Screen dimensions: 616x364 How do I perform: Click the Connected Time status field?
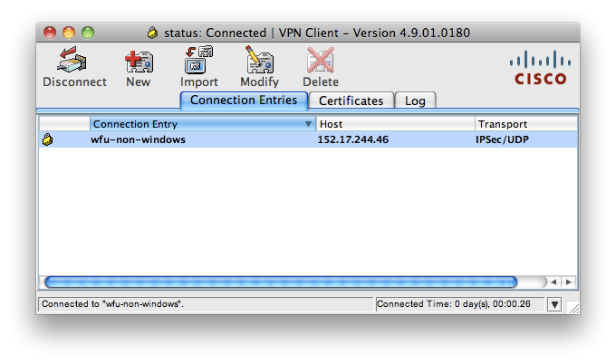click(x=460, y=304)
